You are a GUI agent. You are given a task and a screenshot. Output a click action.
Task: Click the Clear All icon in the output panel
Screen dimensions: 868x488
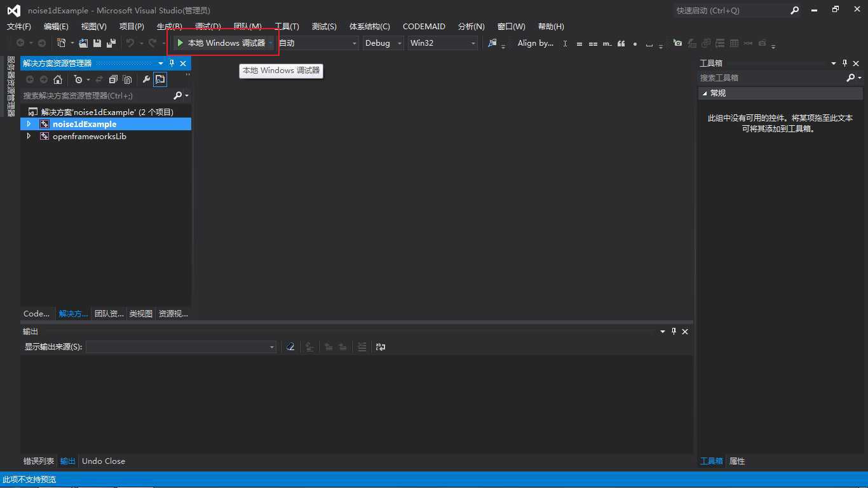290,347
